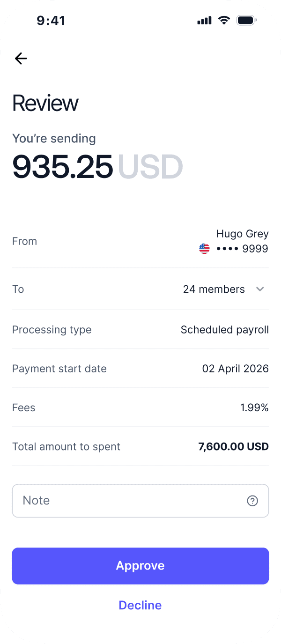Screen dimensions: 281x644
Task: Go back using the arrow icon
Action: click(x=21, y=59)
